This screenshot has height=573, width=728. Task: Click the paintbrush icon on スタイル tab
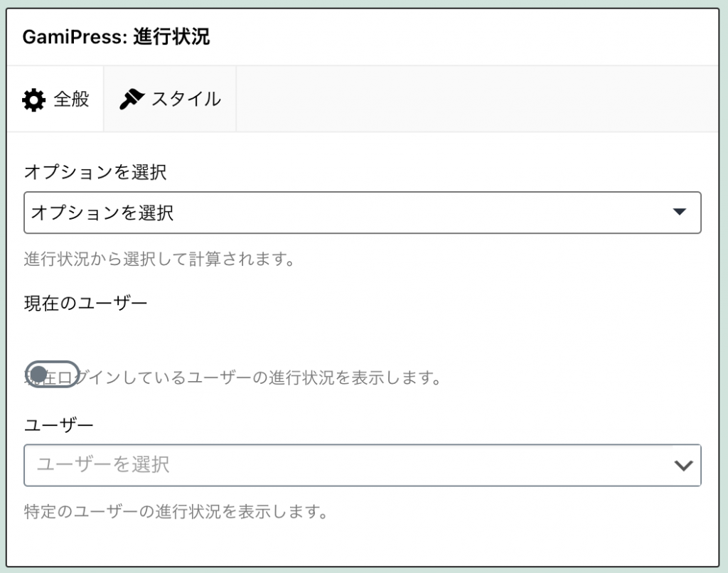coord(132,99)
